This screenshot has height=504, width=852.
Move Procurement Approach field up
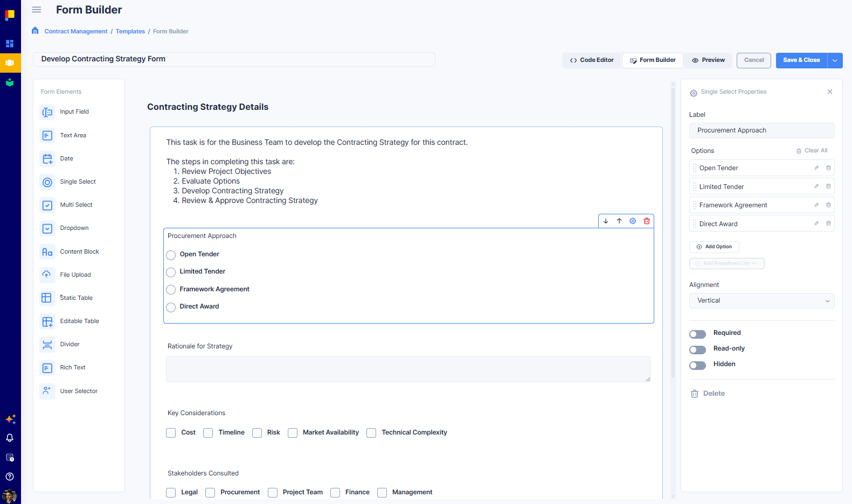[619, 221]
